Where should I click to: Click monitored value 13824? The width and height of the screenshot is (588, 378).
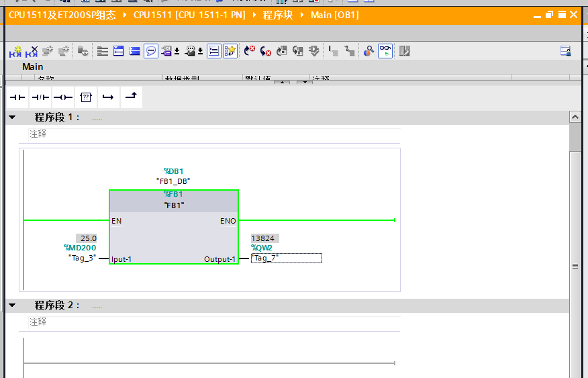265,238
